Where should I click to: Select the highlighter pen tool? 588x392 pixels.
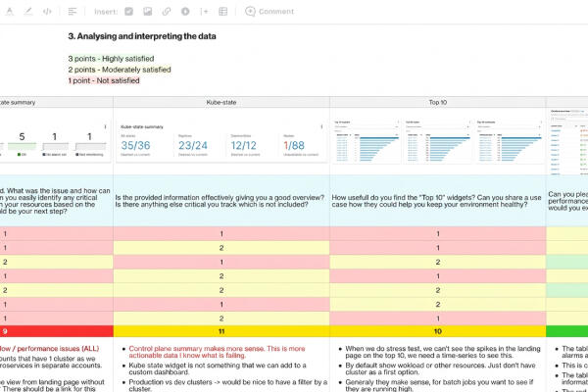(x=28, y=11)
